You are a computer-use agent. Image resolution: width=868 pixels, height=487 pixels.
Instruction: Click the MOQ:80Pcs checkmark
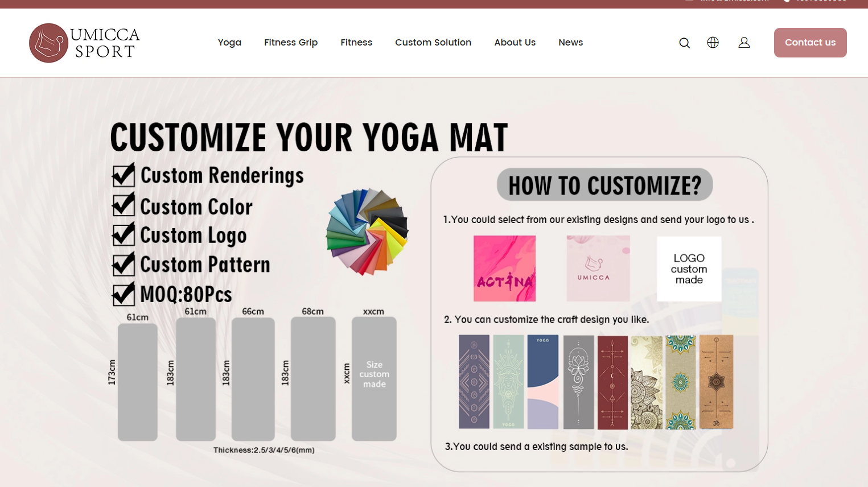124,293
